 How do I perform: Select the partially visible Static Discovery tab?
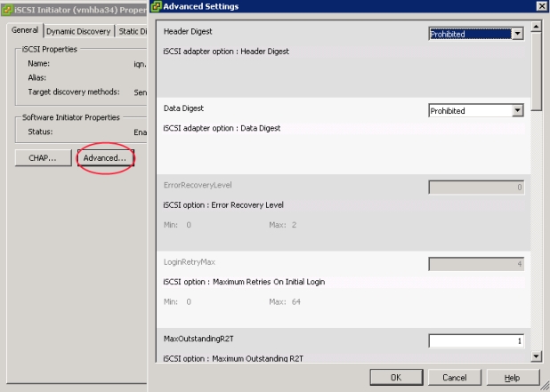pos(132,31)
